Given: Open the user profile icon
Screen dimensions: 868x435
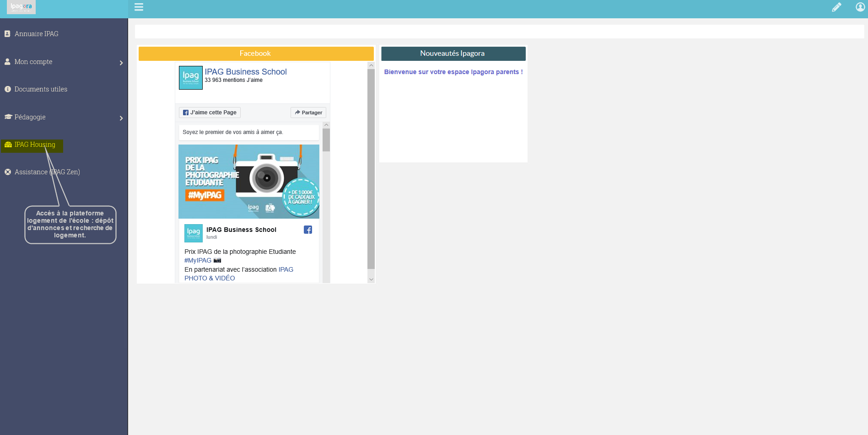Looking at the screenshot, I should (x=860, y=7).
